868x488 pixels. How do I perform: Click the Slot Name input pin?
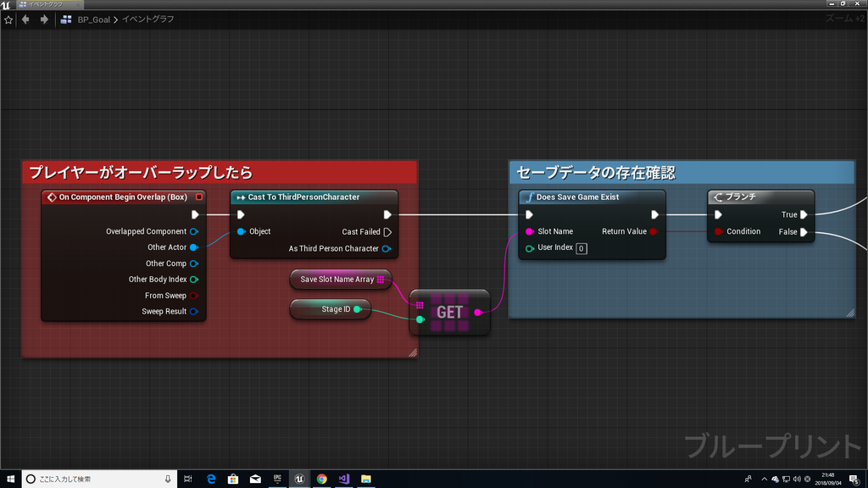530,231
